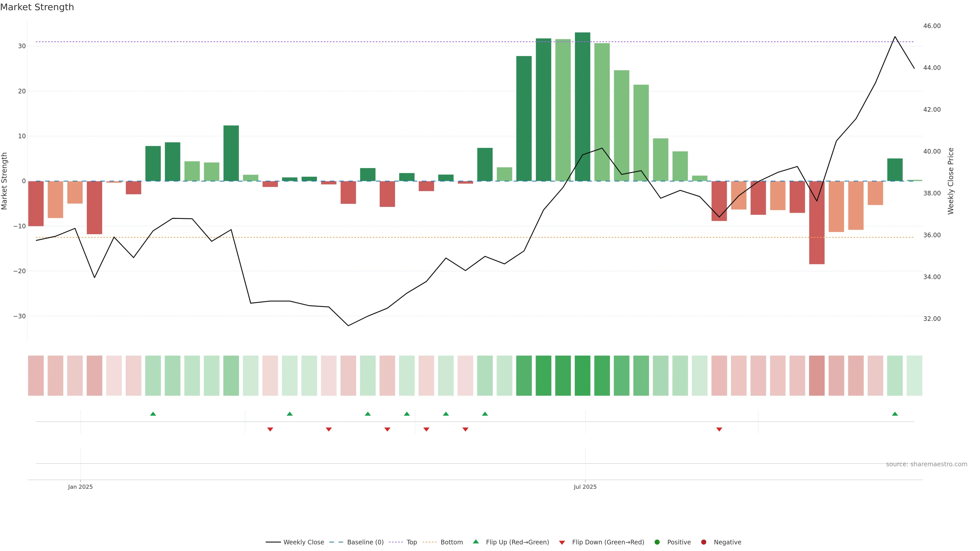Screen dimensions: 980x551
Task: Click the darkest green heatmap cell
Action: [582, 375]
